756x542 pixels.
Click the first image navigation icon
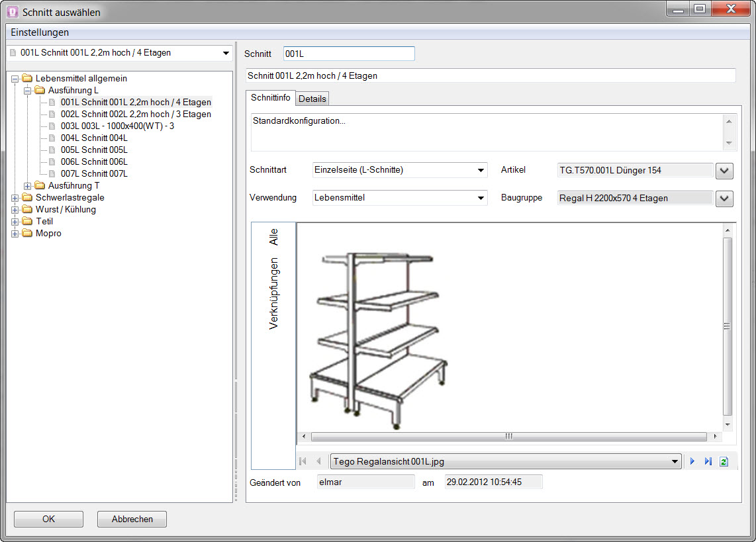pos(303,461)
